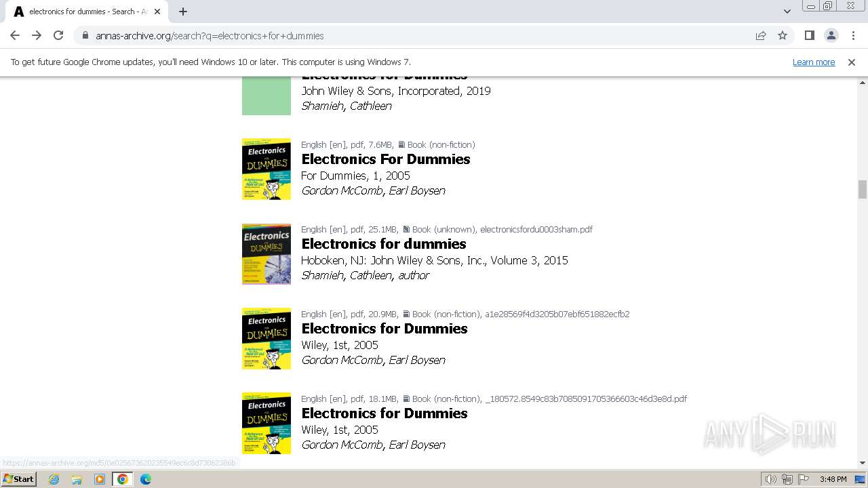Screen dimensions: 868x488
Task: Click the metadata line with a1e28569f4d3205b07ebf651882ecfb2
Action: pyautogui.click(x=465, y=314)
